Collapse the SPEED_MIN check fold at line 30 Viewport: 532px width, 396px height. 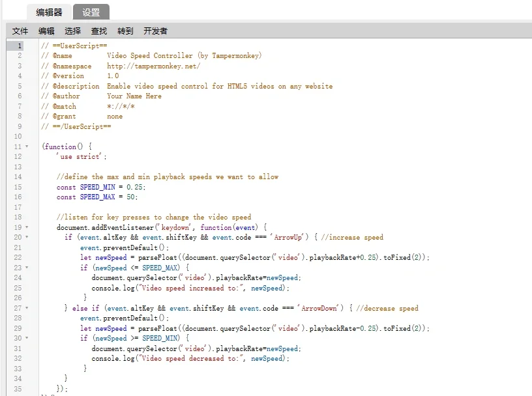pyautogui.click(x=27, y=339)
